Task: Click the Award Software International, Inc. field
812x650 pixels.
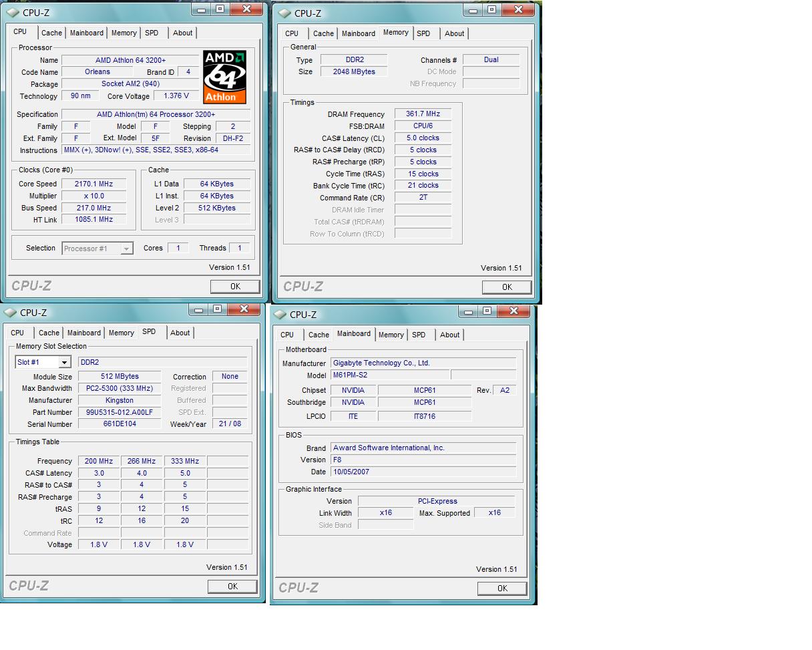Action: point(423,448)
